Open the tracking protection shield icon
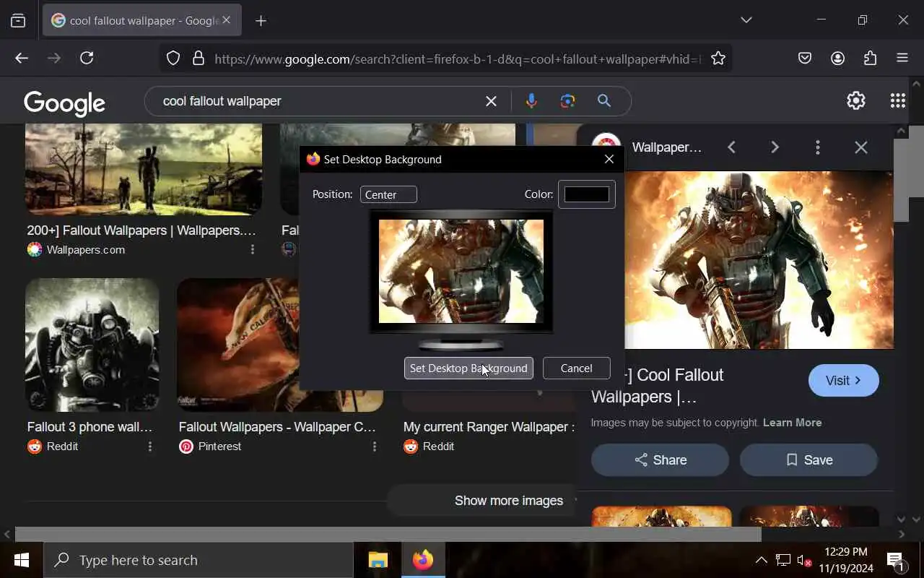 point(173,59)
